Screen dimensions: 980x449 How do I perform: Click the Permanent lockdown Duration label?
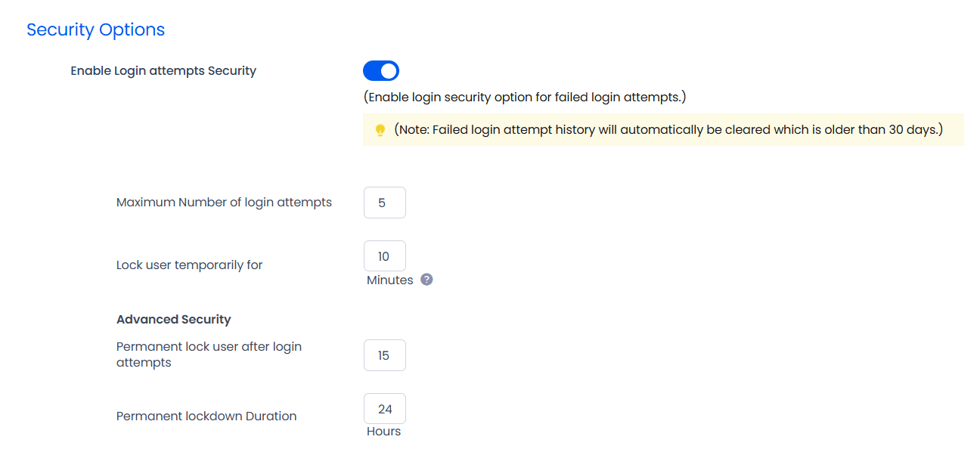click(x=206, y=416)
